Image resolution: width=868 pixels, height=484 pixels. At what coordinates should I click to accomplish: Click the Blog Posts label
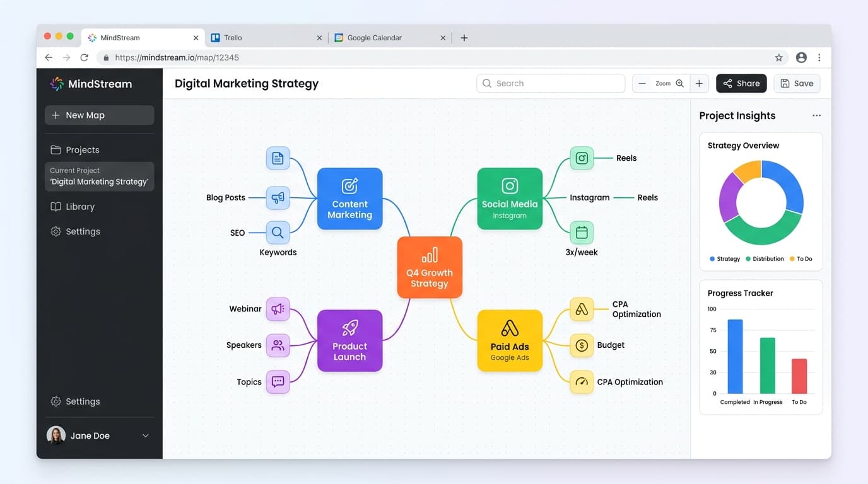[x=226, y=197]
